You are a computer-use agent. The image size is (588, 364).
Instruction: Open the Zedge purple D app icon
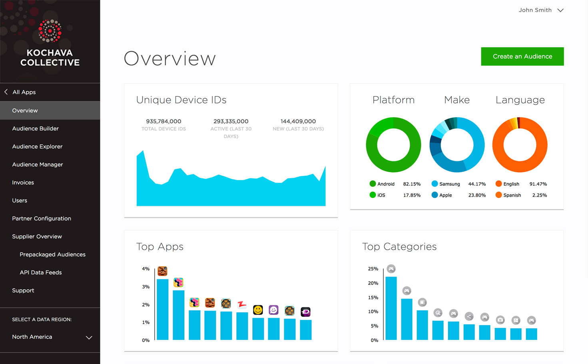(x=305, y=312)
